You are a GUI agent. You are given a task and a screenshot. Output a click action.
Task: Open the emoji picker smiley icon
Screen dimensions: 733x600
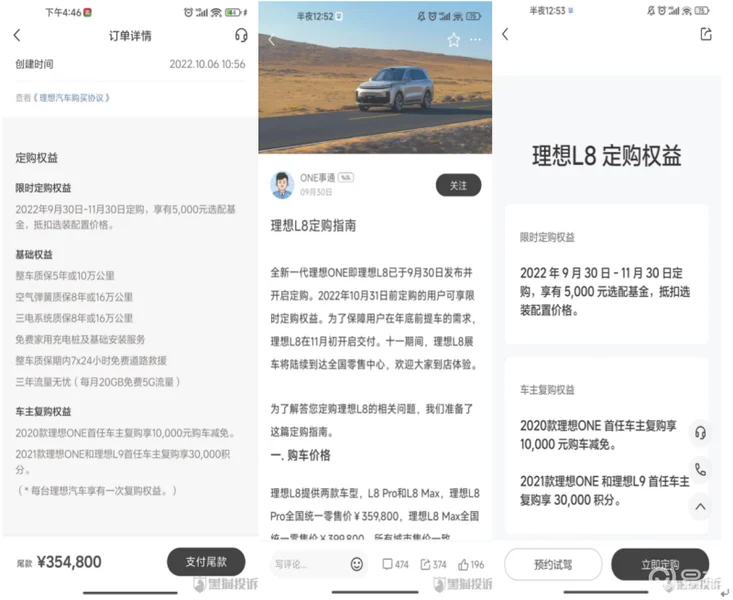[357, 564]
